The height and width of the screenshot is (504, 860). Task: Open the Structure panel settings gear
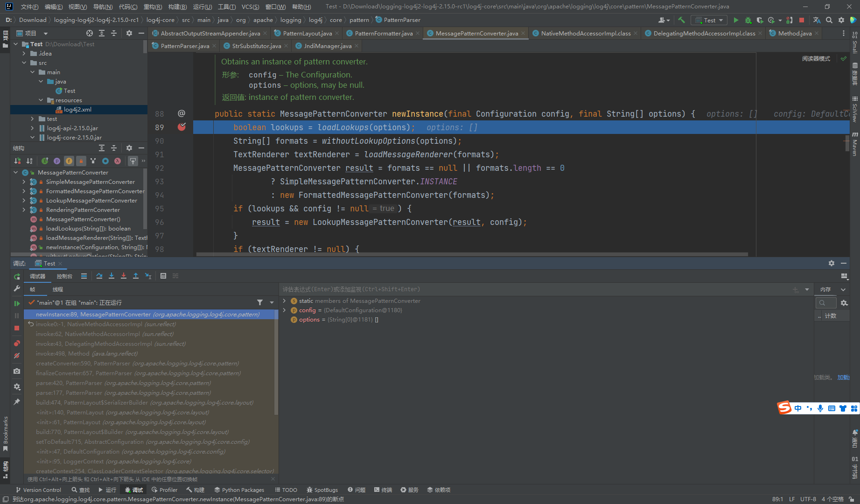pos(129,148)
